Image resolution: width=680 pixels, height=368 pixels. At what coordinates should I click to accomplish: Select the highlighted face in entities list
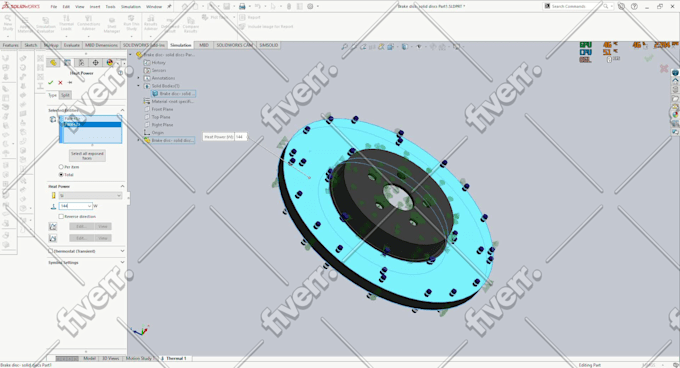click(x=92, y=124)
